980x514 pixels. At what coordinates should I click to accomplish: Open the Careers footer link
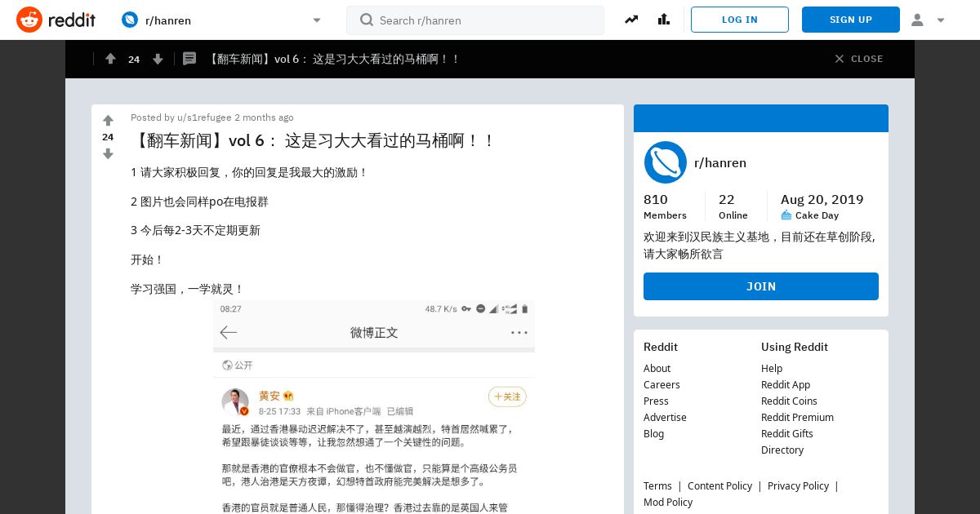(x=661, y=384)
